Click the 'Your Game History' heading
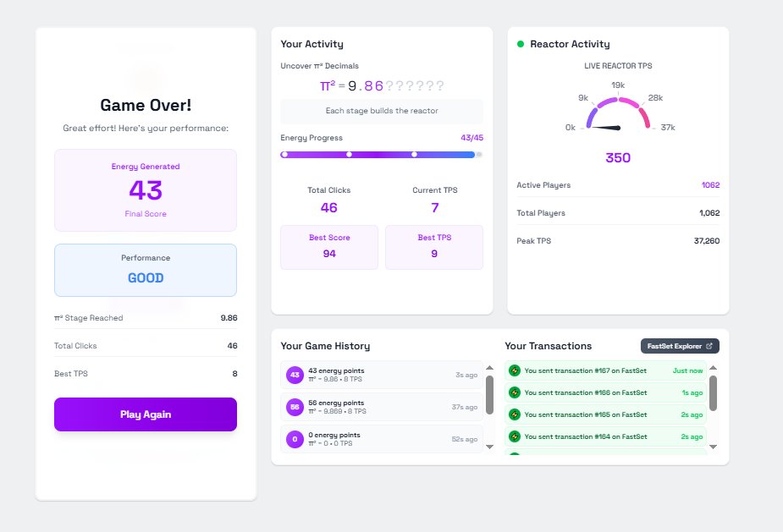This screenshot has width=783, height=532. (x=325, y=346)
